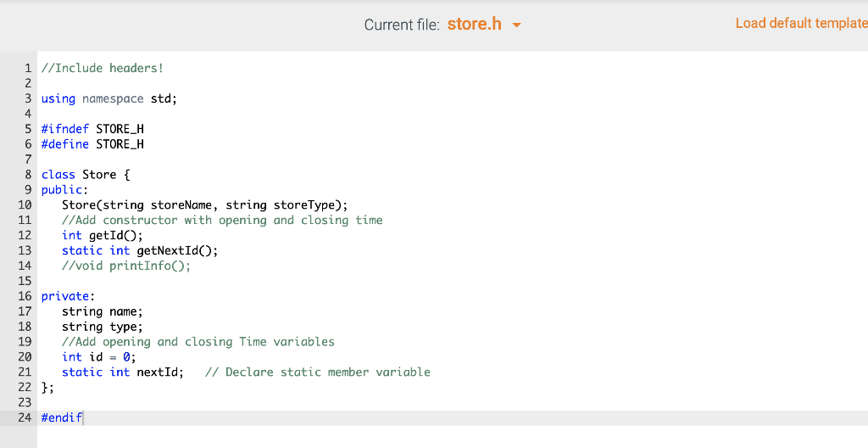Click the '//void printInfo();' comment line
This screenshot has height=448, width=868.
126,266
